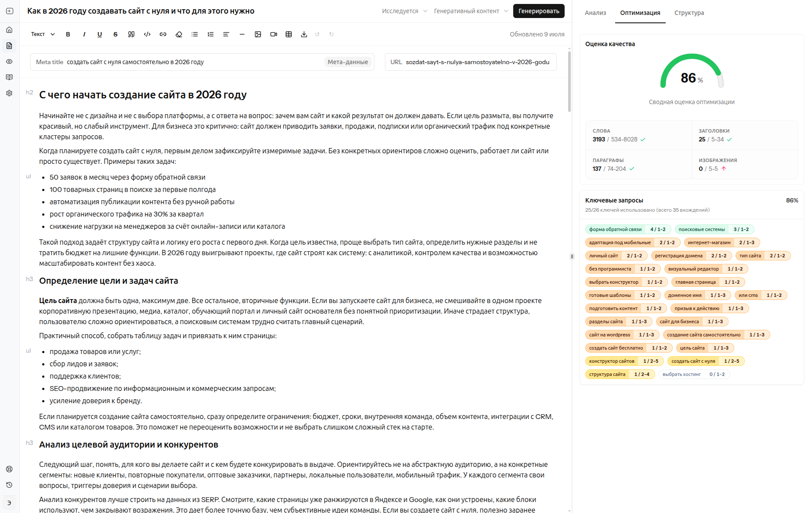Click the download export icon

(304, 34)
